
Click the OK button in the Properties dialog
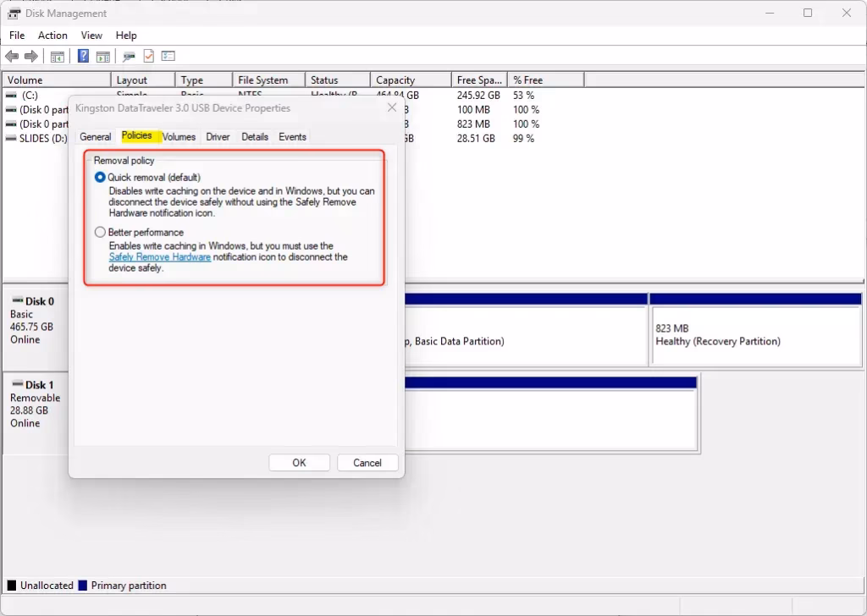coord(299,462)
